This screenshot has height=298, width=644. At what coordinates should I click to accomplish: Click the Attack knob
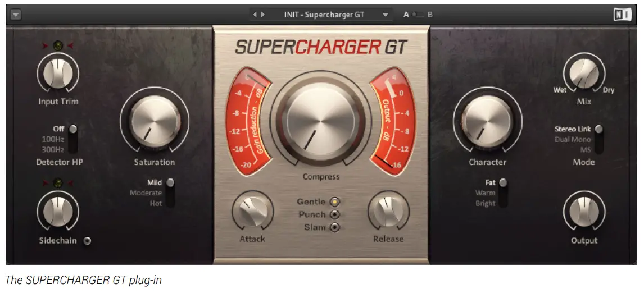252,212
